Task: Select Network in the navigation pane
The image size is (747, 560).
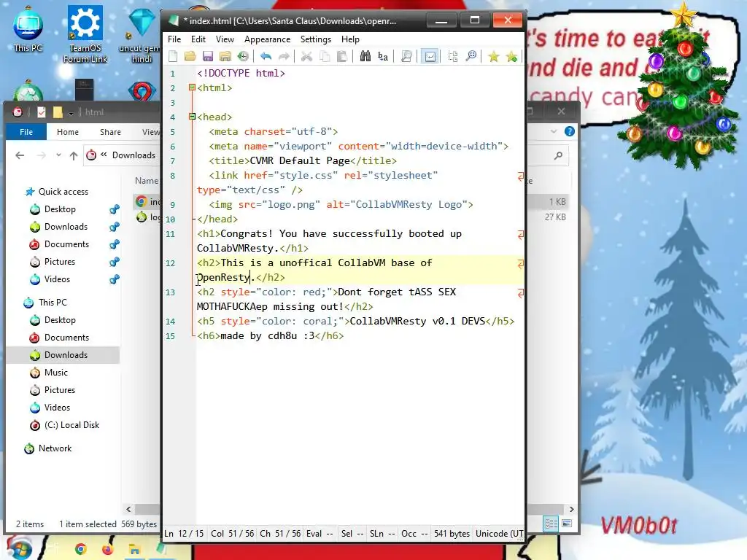Action: 55,448
